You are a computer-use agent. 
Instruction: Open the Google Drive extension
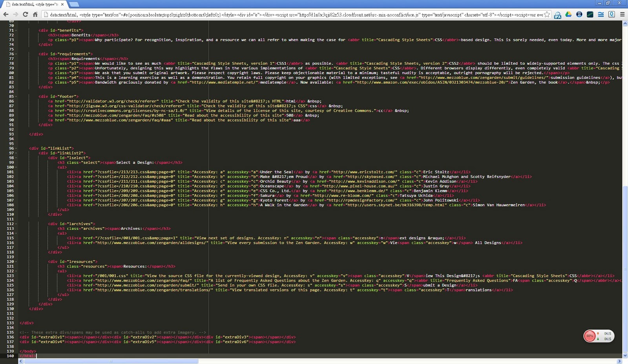[x=568, y=15]
